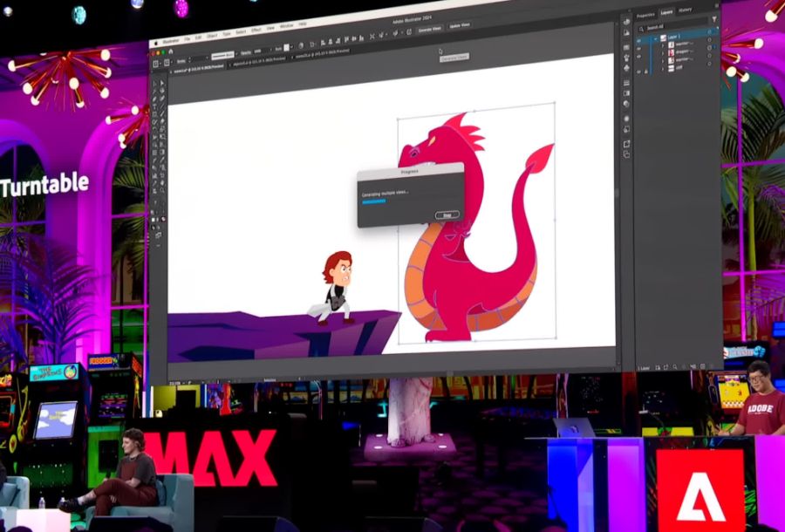Open the Brushes panel icon
785x532 pixels.
[626, 58]
